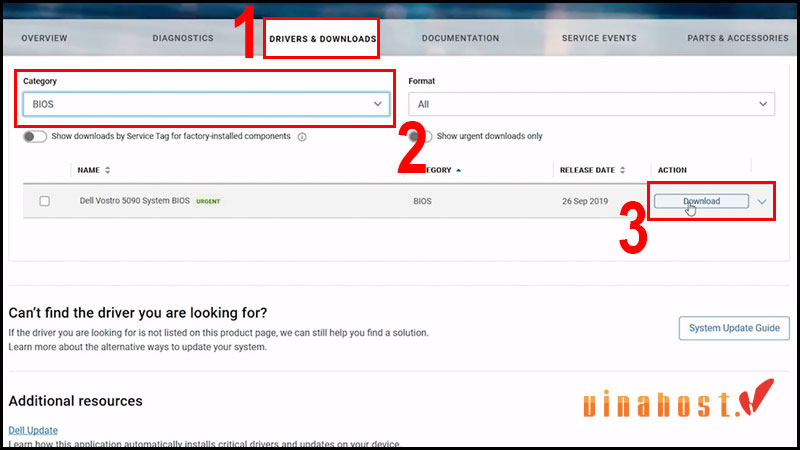The width and height of the screenshot is (800, 450).
Task: Open the Parts & Accessories tab
Action: [738, 38]
